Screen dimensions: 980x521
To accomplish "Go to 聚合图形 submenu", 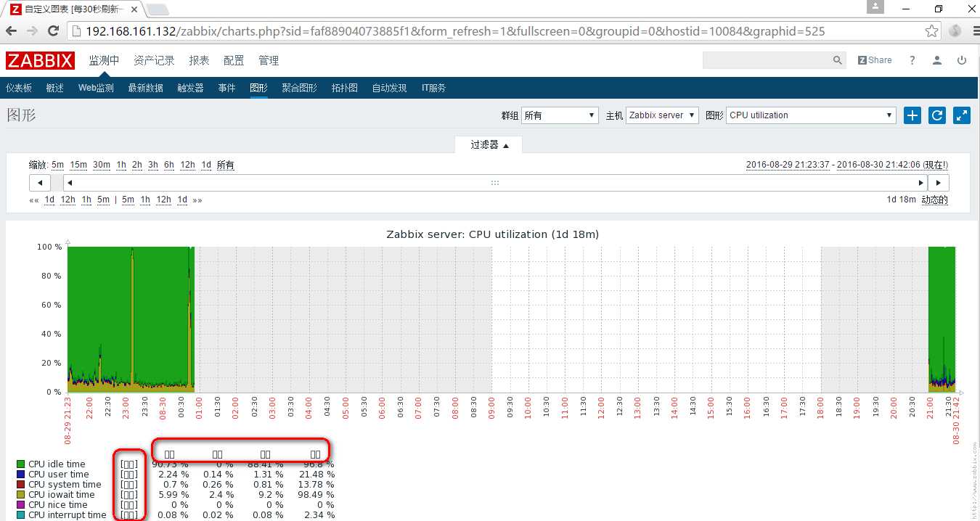I will (x=299, y=88).
